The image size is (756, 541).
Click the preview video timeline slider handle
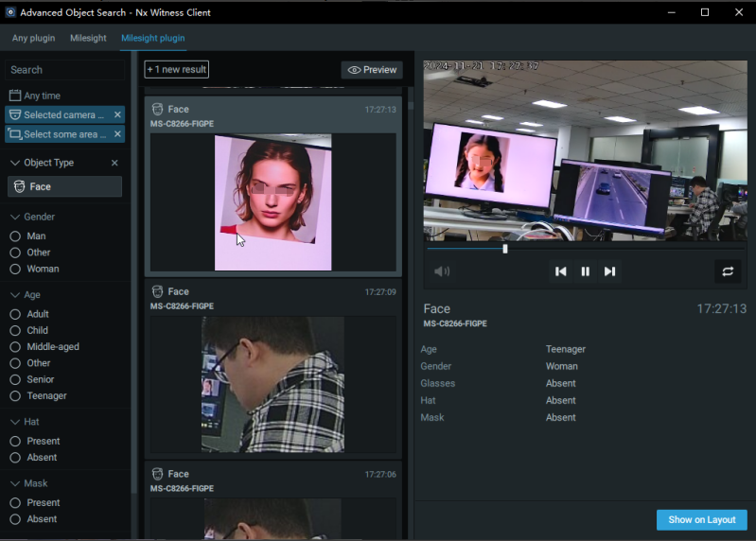click(505, 249)
